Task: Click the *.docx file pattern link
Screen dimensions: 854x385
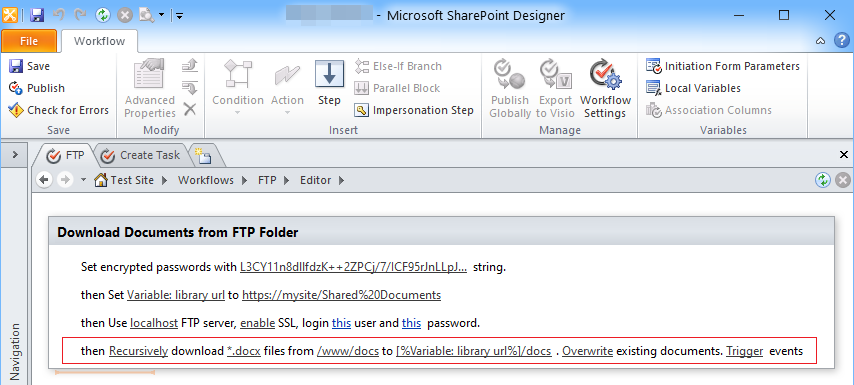Action: pyautogui.click(x=244, y=351)
